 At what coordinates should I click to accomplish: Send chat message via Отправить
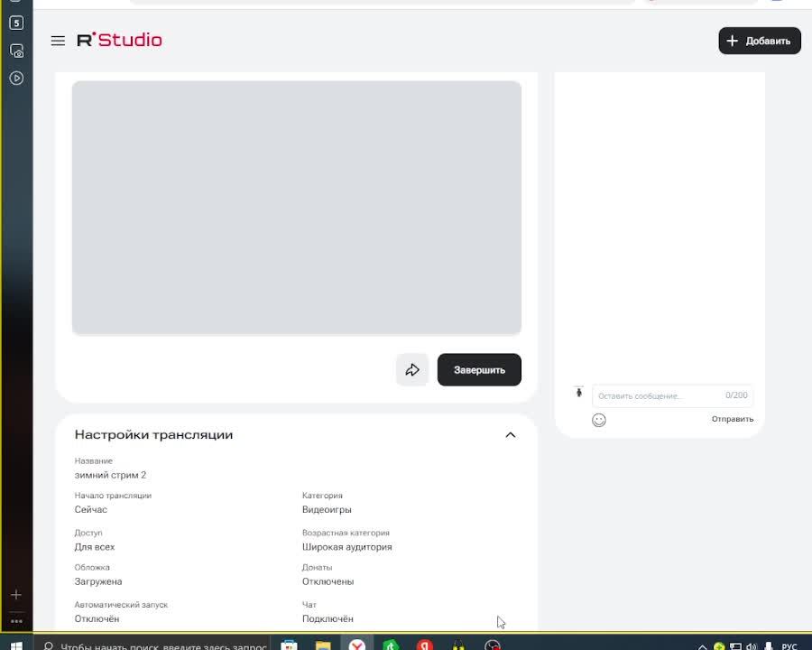pos(733,419)
